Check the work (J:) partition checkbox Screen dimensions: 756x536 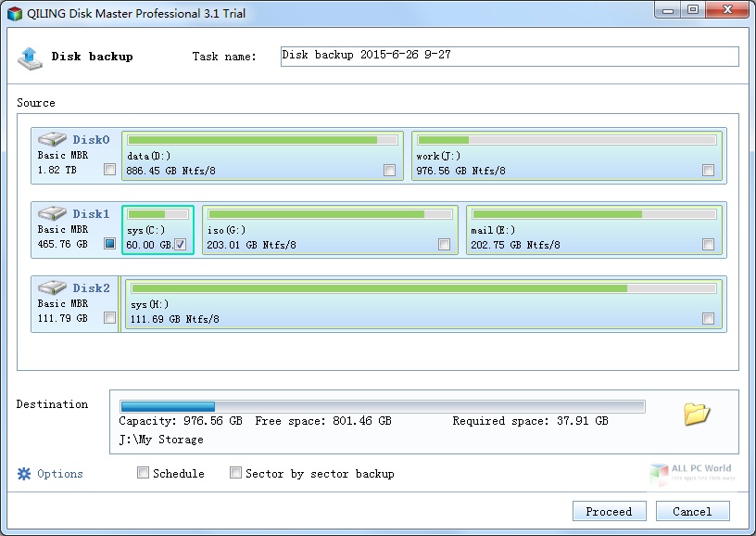click(708, 171)
